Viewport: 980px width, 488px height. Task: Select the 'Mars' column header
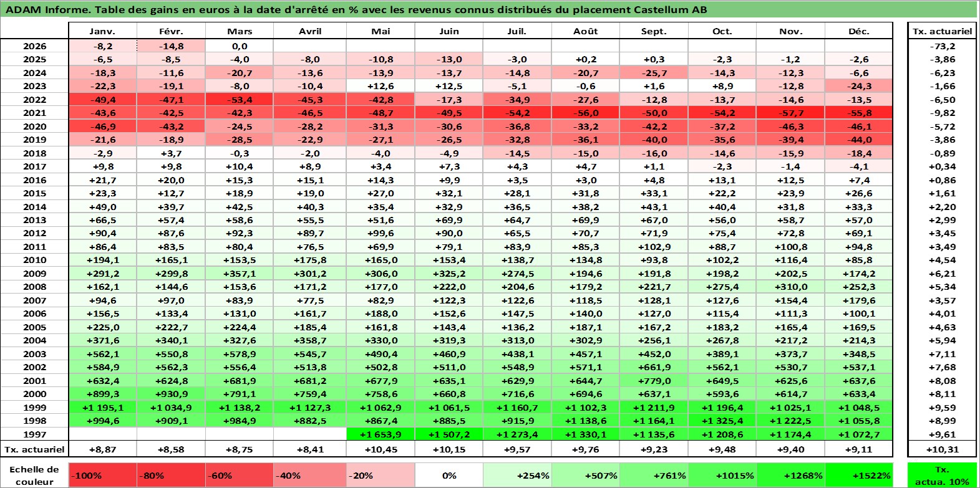pos(240,31)
